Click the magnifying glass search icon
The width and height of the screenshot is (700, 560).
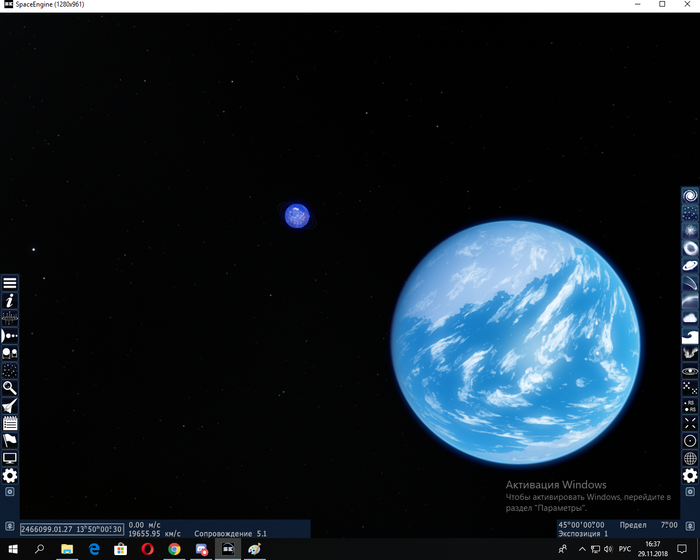(x=10, y=387)
